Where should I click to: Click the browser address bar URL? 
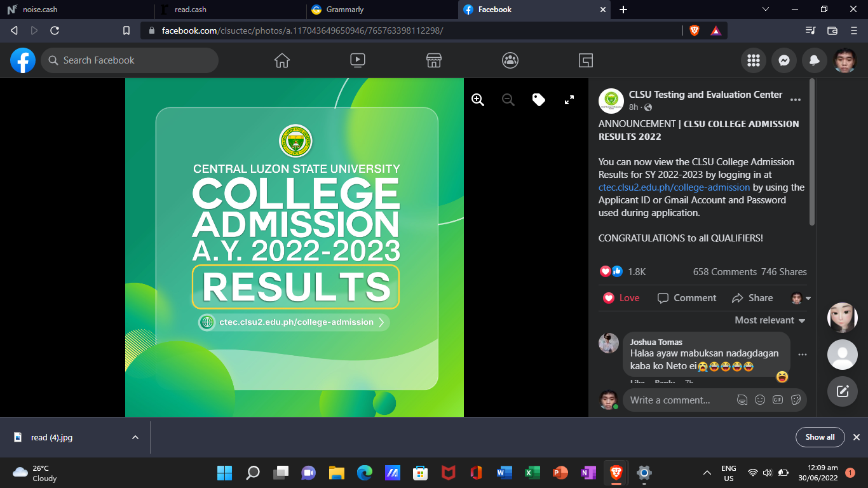(x=302, y=30)
